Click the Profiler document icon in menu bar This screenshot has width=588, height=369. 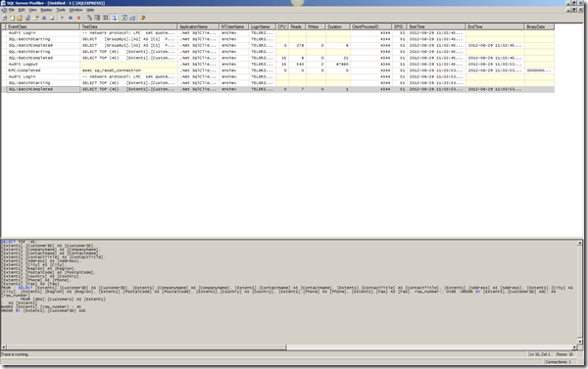click(x=4, y=10)
